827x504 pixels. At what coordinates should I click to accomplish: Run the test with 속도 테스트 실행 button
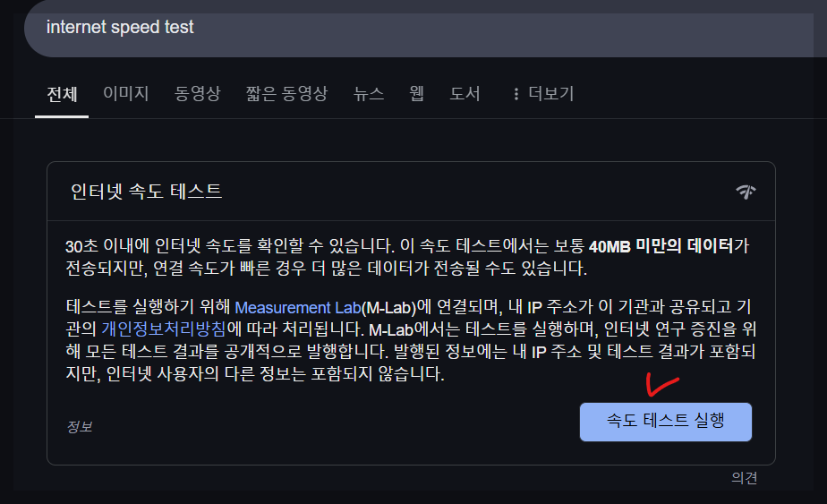tap(666, 422)
